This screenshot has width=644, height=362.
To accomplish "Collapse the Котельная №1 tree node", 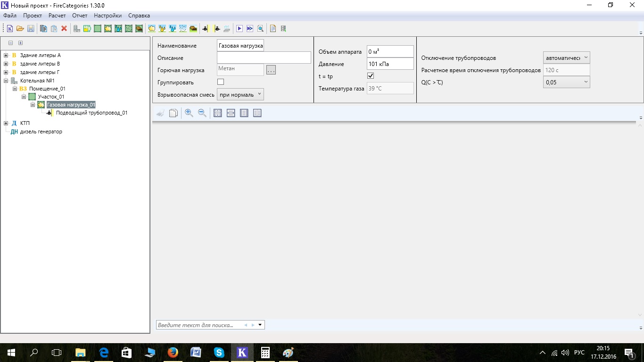I will click(x=6, y=81).
